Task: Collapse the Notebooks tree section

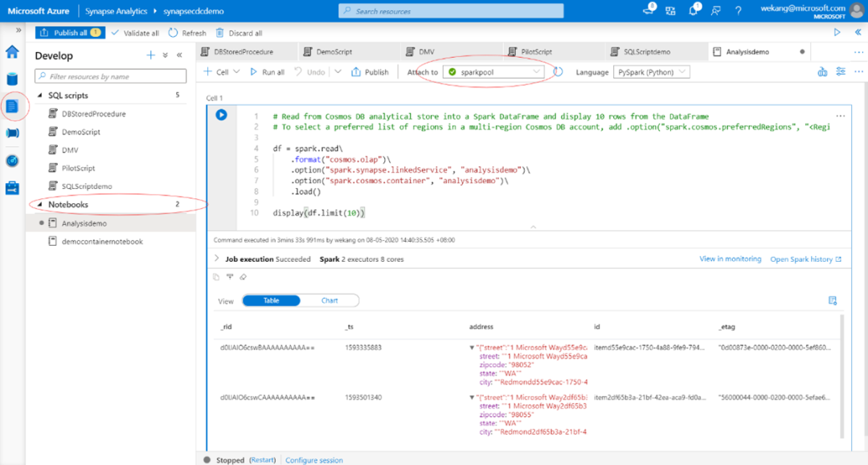Action: coord(40,205)
